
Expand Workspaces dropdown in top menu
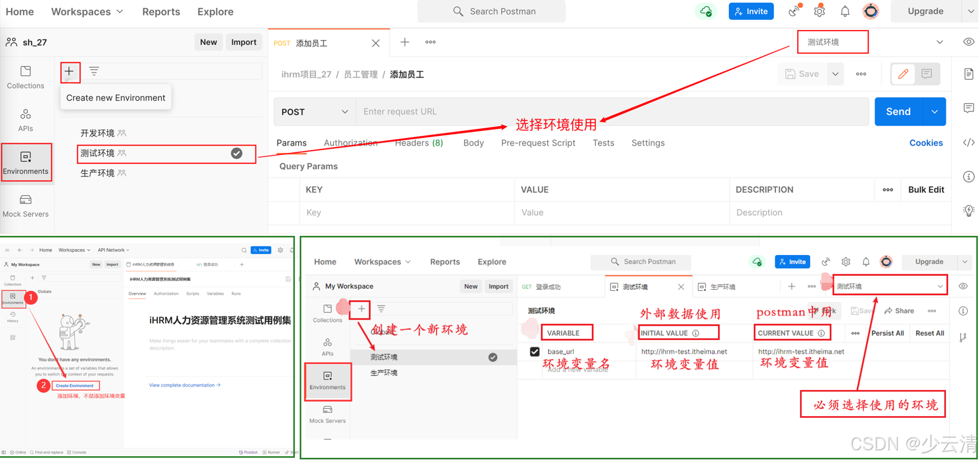(x=87, y=11)
